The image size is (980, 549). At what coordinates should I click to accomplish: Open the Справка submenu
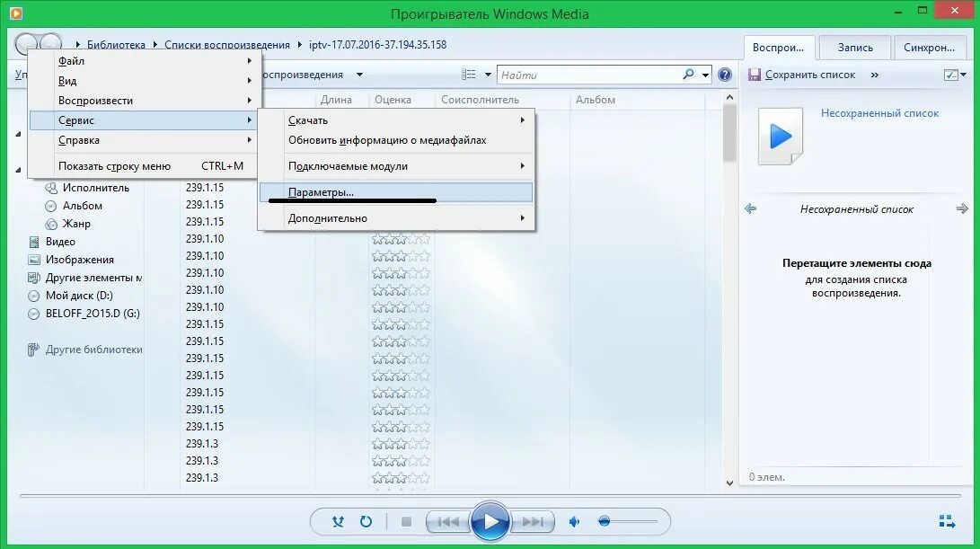145,140
